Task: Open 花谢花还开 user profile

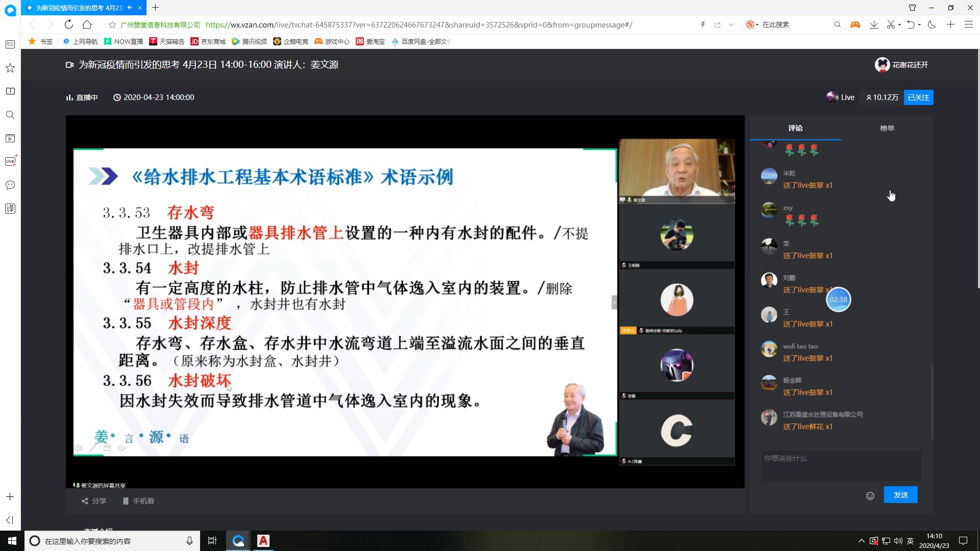Action: click(901, 65)
